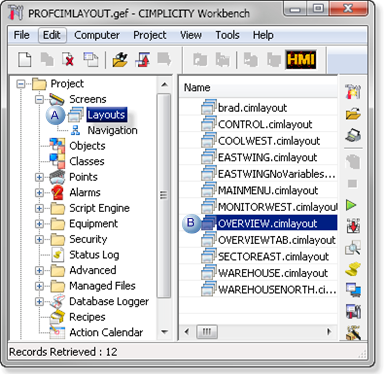Click the printer icon in side toolbar
The width and height of the screenshot is (385, 375).
click(353, 135)
